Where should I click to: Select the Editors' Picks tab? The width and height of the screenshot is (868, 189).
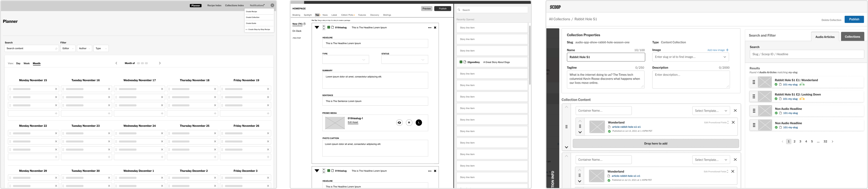[x=347, y=15]
